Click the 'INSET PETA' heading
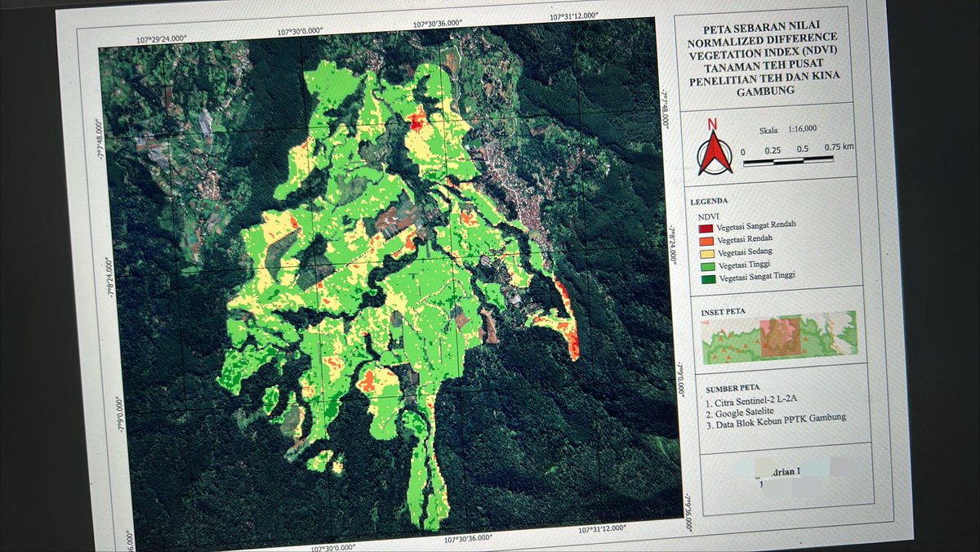The height and width of the screenshot is (552, 980). 724,313
